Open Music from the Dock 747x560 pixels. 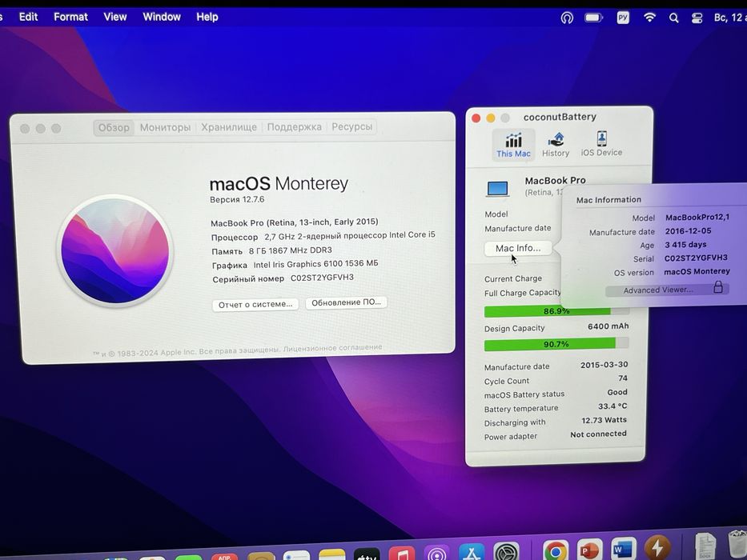[x=402, y=554]
